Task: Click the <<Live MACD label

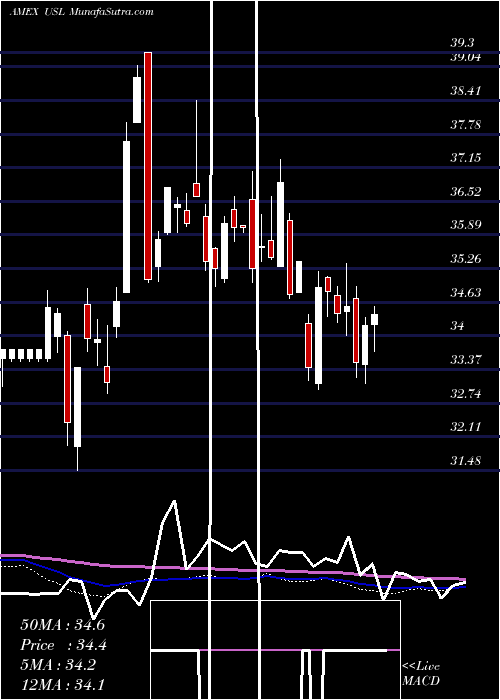Action: (421, 673)
